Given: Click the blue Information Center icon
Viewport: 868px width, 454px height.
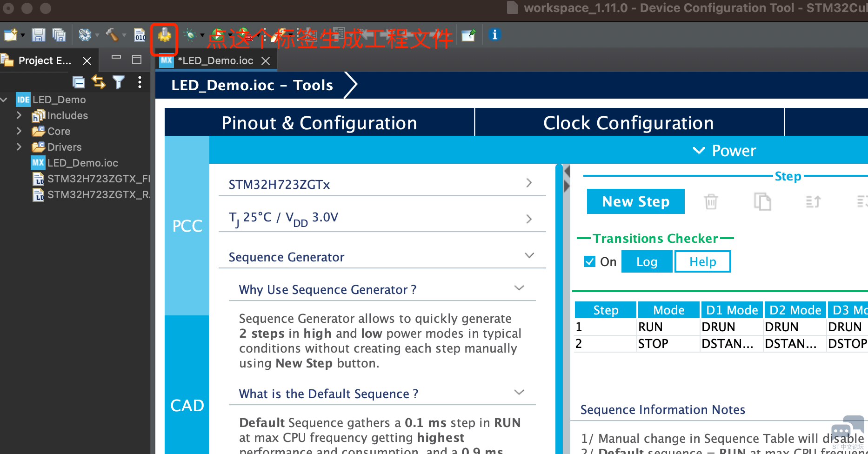Looking at the screenshot, I should [494, 34].
